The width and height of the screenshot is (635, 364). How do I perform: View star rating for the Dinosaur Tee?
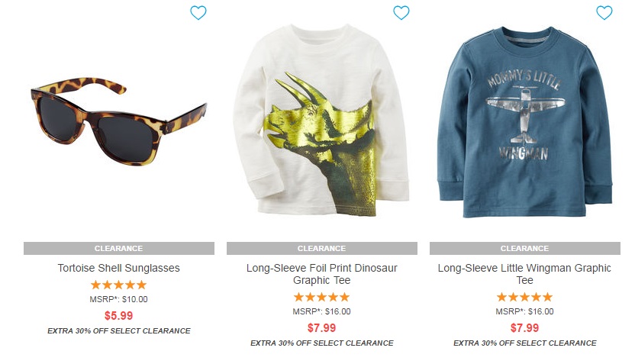[x=321, y=297]
